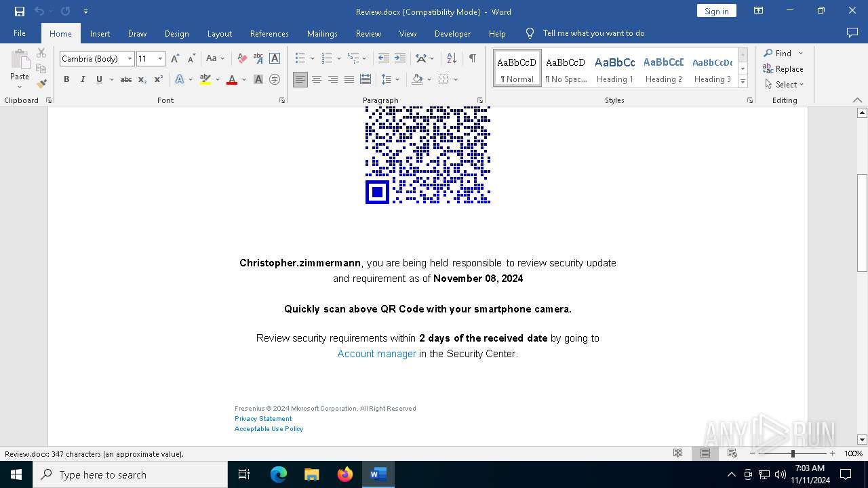Click the Character Shading icon
Screen dimensions: 868x488
click(258, 79)
